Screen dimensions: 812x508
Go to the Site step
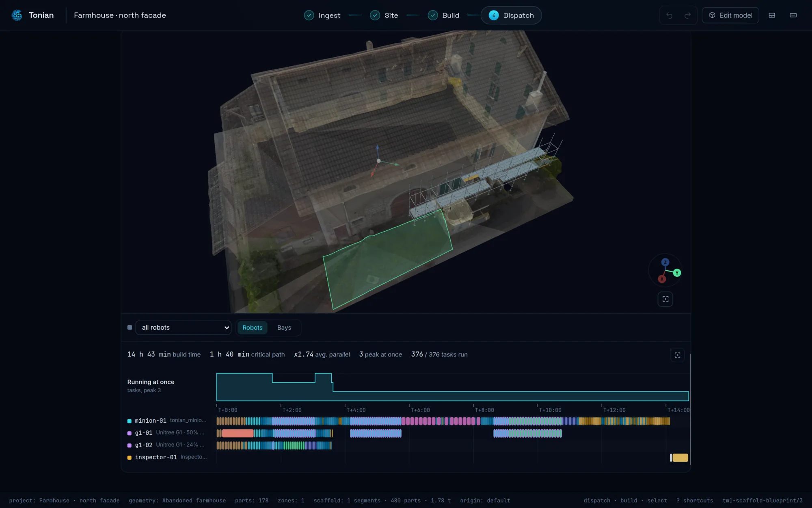[384, 15]
